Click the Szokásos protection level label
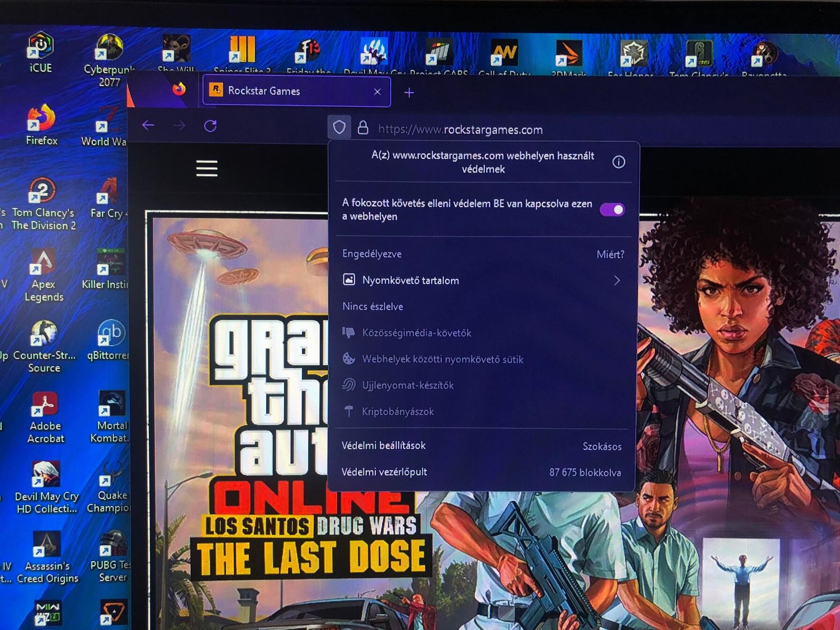 pos(602,446)
